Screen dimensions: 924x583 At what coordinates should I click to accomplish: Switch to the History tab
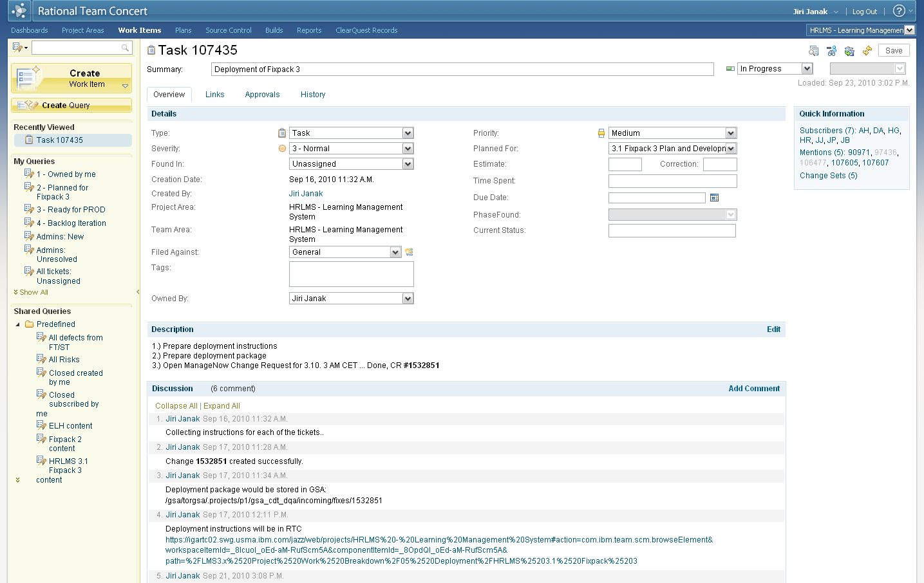click(x=313, y=95)
